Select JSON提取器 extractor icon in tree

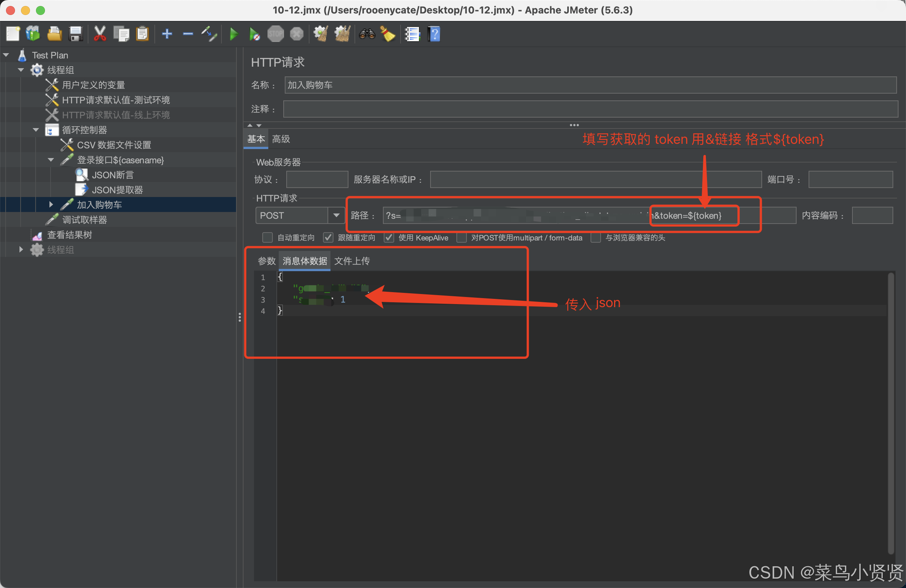[81, 190]
